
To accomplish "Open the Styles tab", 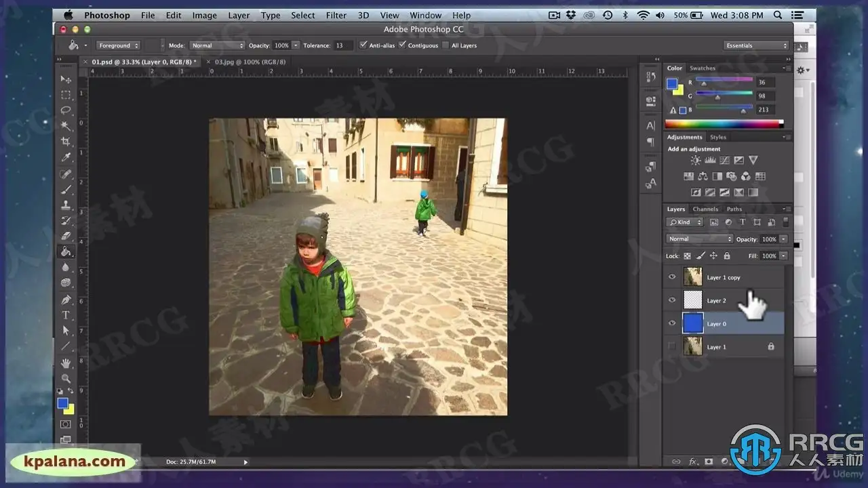I will 717,137.
